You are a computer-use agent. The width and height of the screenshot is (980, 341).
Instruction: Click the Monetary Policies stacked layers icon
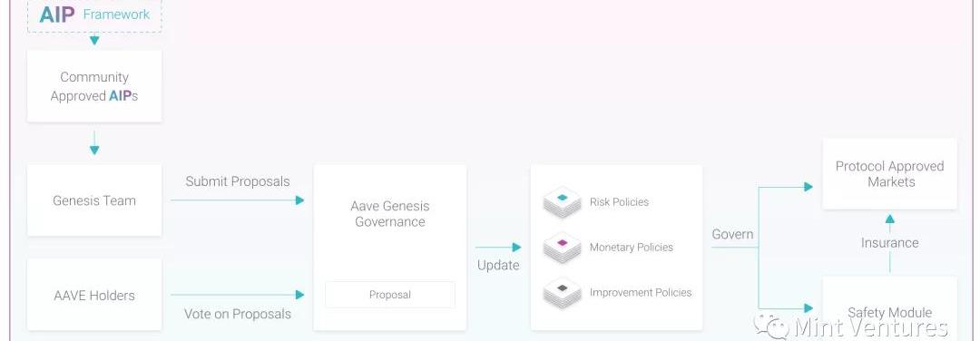tap(563, 248)
